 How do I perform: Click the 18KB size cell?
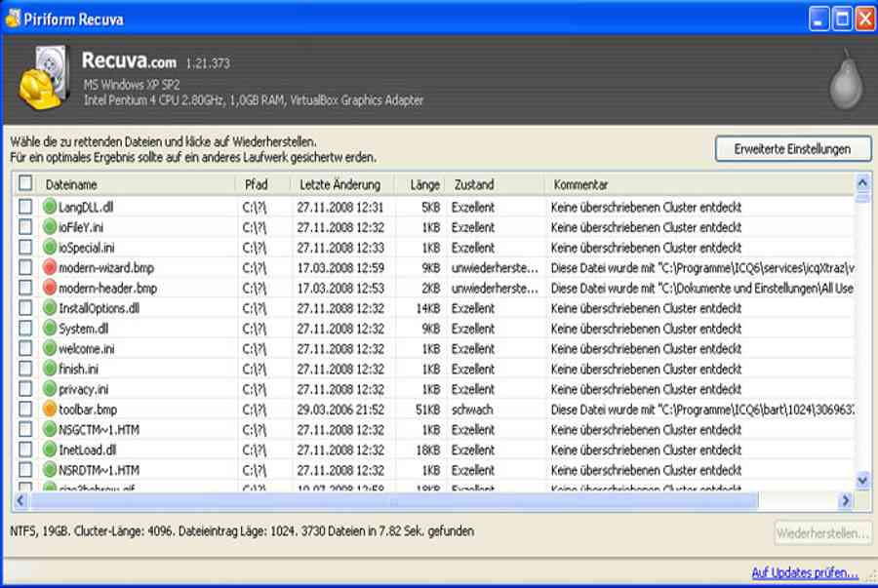click(428, 450)
